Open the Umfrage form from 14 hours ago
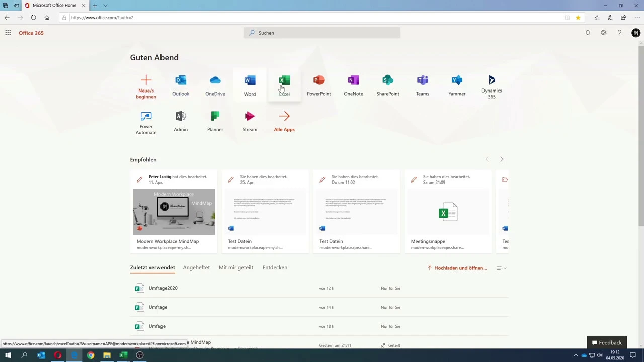The height and width of the screenshot is (362, 644). [x=158, y=307]
